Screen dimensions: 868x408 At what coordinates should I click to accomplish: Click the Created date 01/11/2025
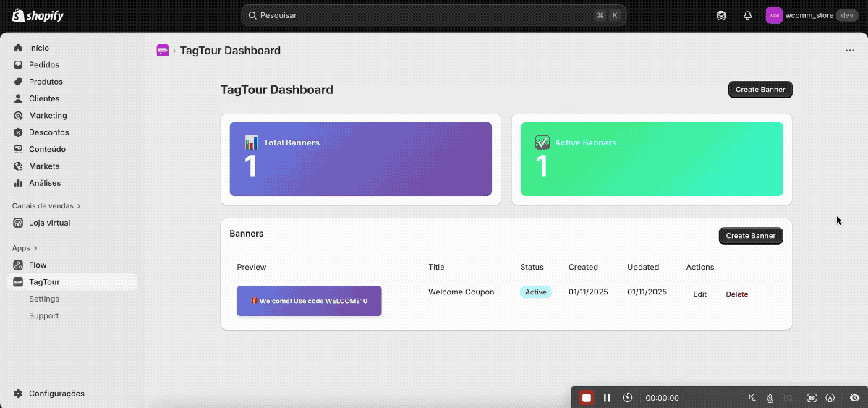[588, 292]
